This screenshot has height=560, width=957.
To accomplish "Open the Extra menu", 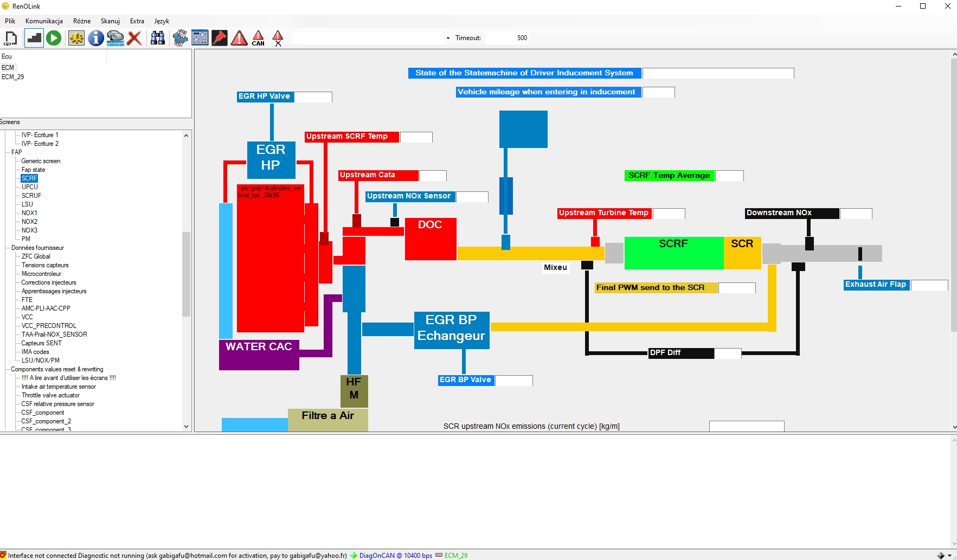I will [x=137, y=21].
